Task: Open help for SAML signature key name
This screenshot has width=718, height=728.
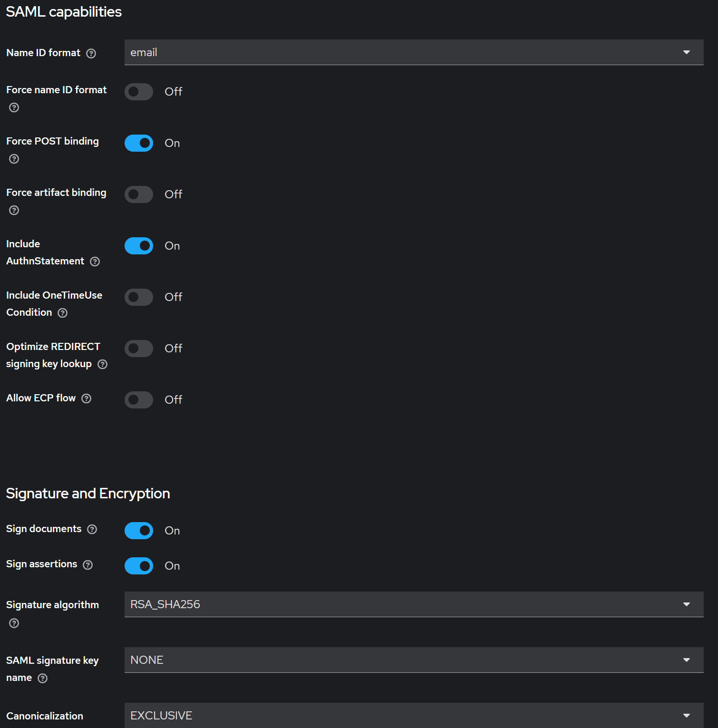Action: click(x=42, y=679)
